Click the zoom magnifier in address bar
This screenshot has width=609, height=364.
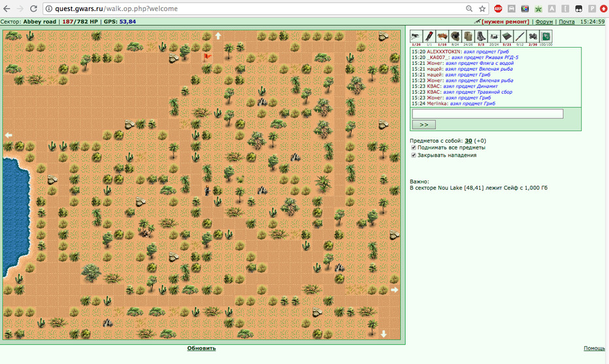(x=469, y=9)
